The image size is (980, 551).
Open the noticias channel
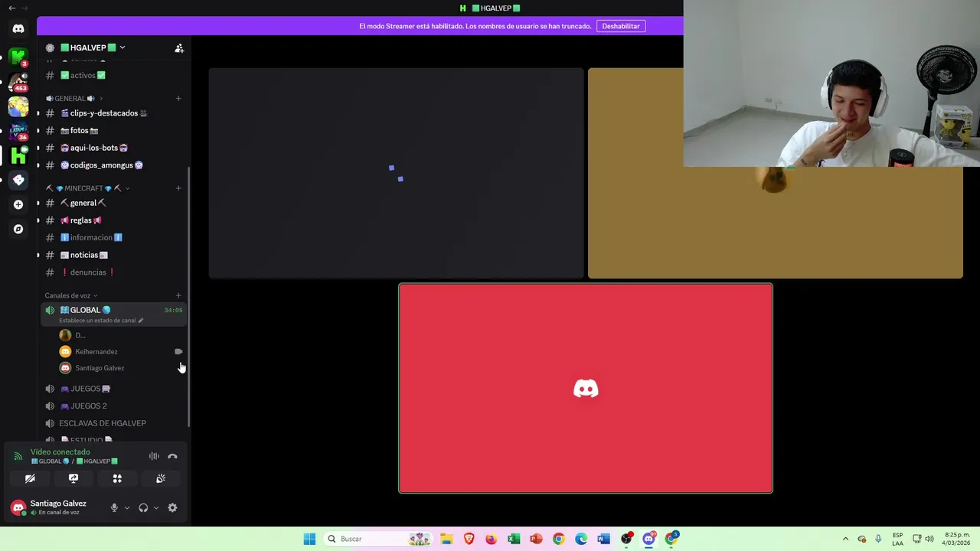coord(113,255)
